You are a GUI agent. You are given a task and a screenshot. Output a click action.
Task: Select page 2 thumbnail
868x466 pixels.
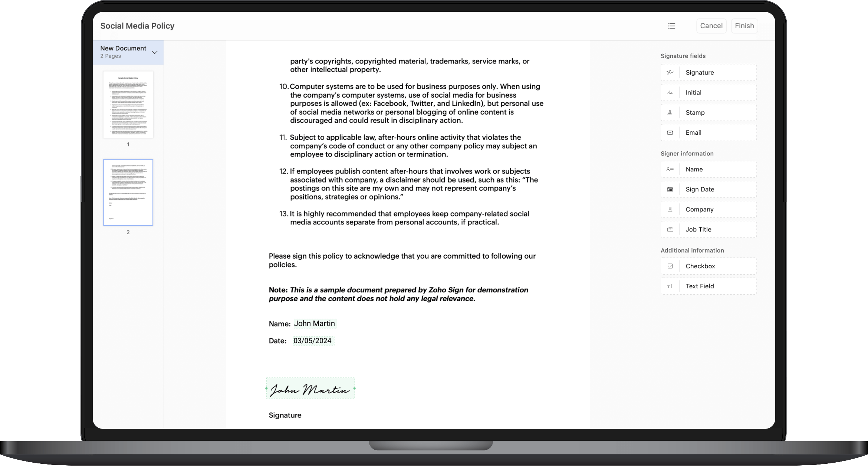[x=128, y=193]
